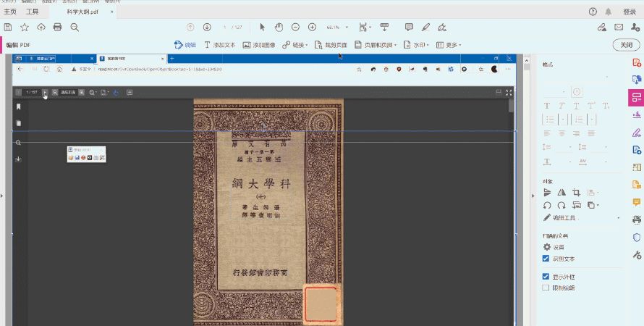Click the flip horizontal object icon

pyautogui.click(x=562, y=192)
